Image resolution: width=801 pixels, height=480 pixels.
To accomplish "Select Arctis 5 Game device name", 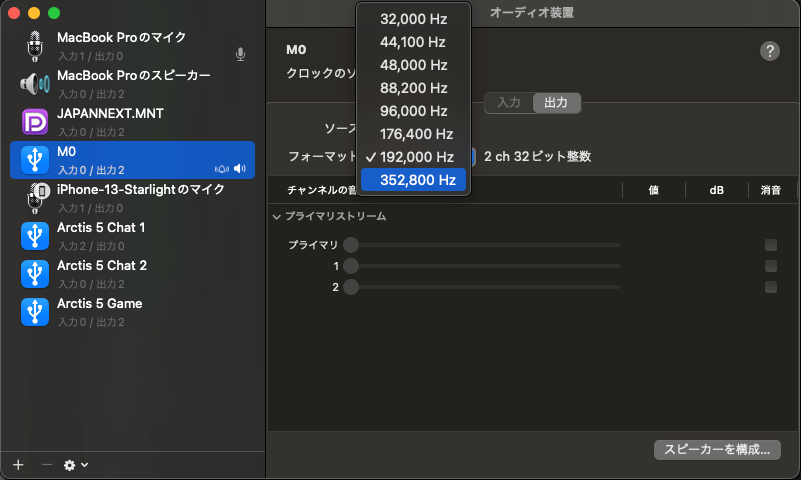I will (x=100, y=303).
